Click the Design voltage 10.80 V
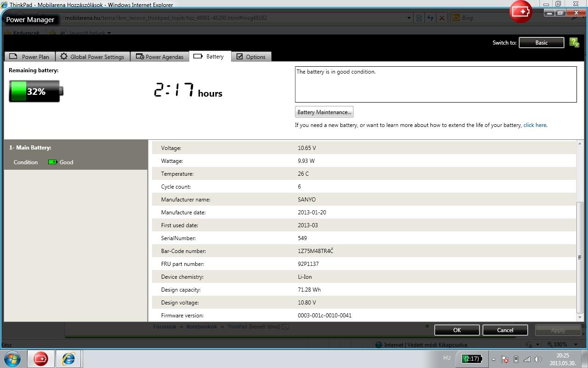The height and width of the screenshot is (368, 588). point(307,303)
